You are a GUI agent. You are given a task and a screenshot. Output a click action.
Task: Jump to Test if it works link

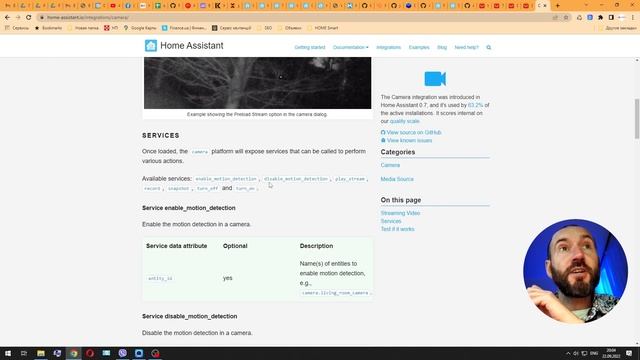[398, 229]
